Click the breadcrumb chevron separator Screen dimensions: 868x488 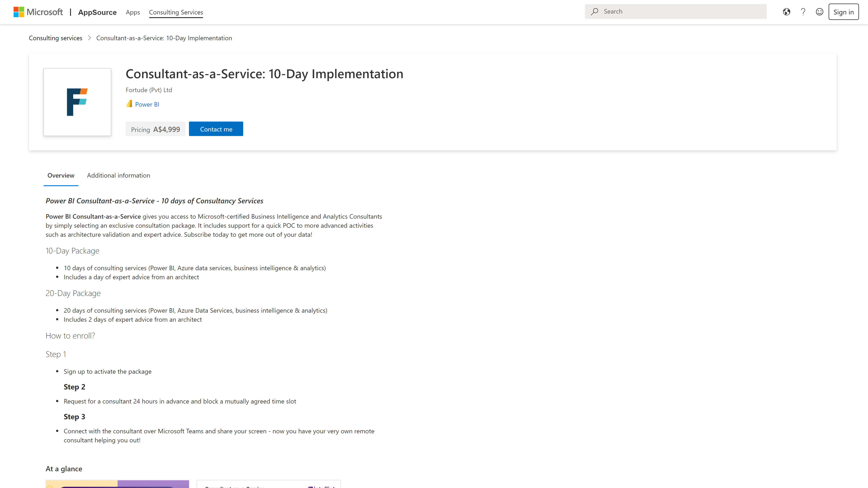click(89, 38)
